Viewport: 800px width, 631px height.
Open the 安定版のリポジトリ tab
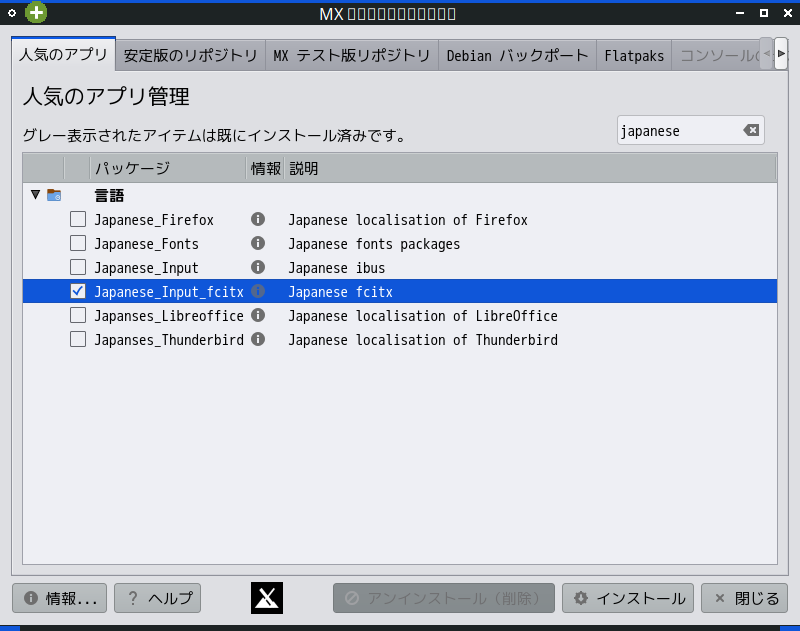pyautogui.click(x=190, y=56)
